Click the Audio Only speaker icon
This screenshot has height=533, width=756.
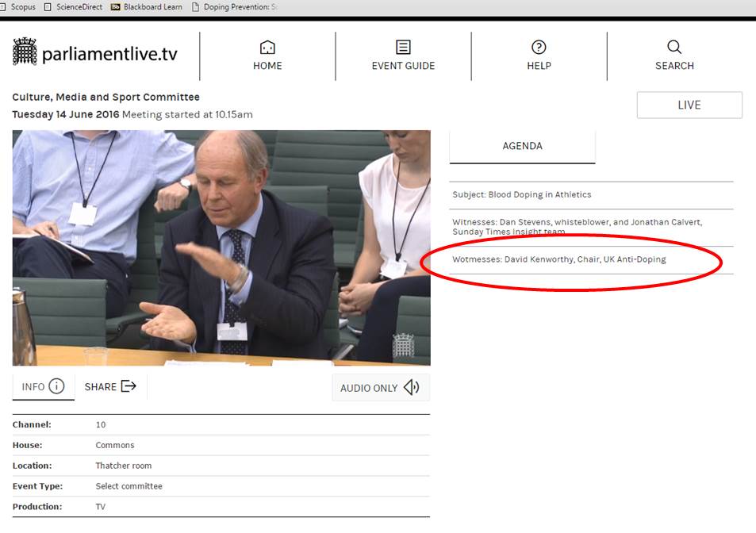pos(411,387)
